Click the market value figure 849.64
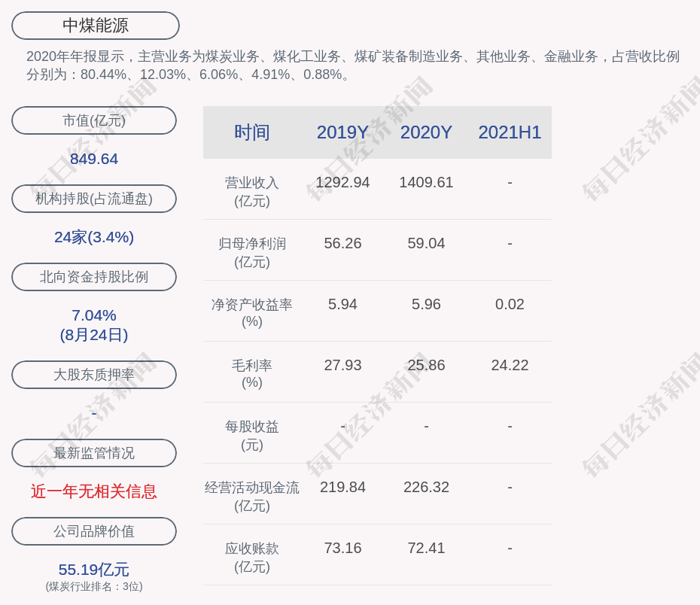Image resolution: width=700 pixels, height=605 pixels. tap(94, 159)
